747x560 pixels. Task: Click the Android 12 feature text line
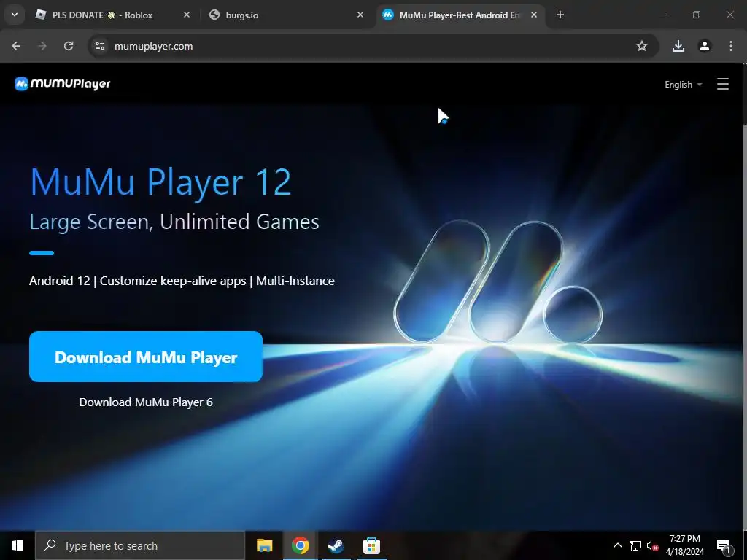(x=182, y=281)
